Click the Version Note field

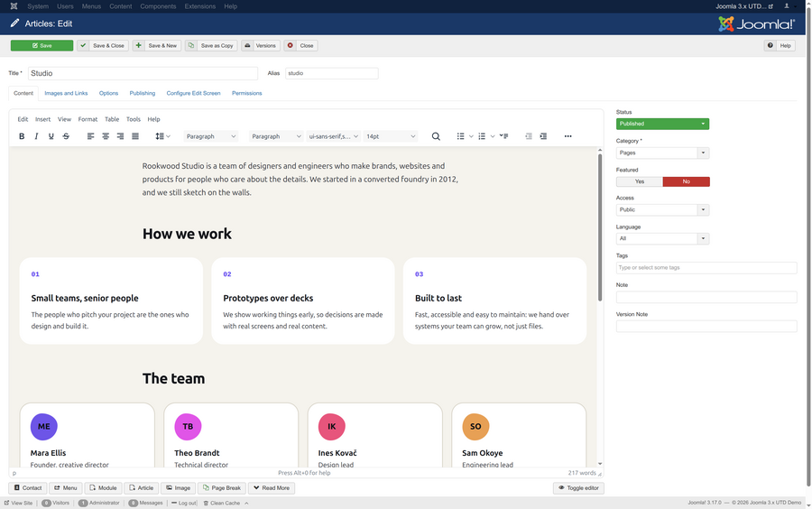pyautogui.click(x=706, y=326)
